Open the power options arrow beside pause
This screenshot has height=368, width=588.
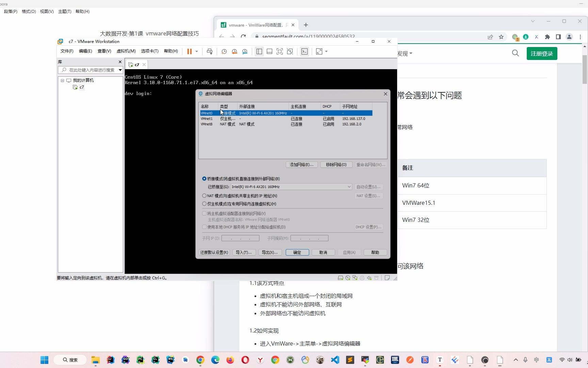[x=196, y=51]
